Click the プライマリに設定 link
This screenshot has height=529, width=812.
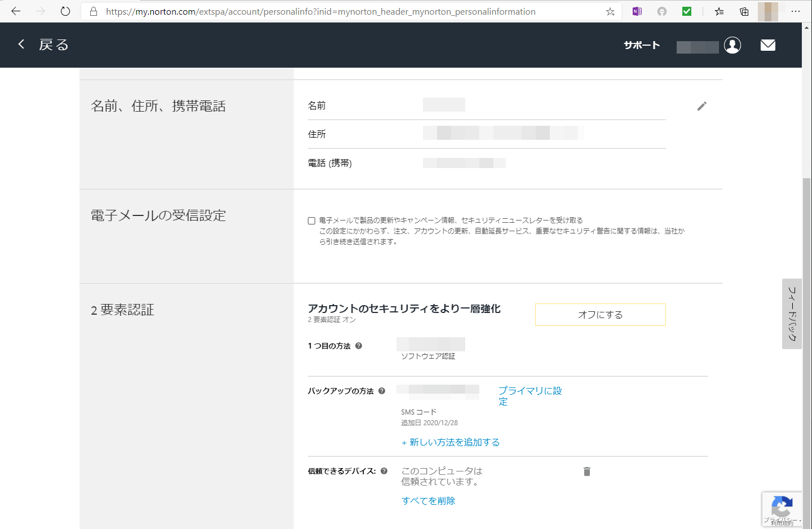pos(530,396)
